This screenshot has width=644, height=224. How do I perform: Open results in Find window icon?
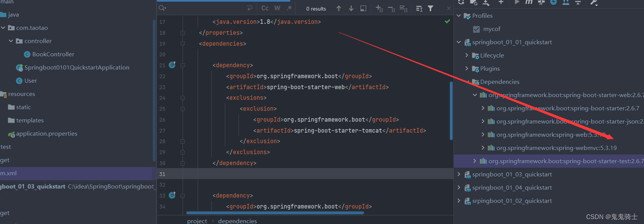(363, 8)
